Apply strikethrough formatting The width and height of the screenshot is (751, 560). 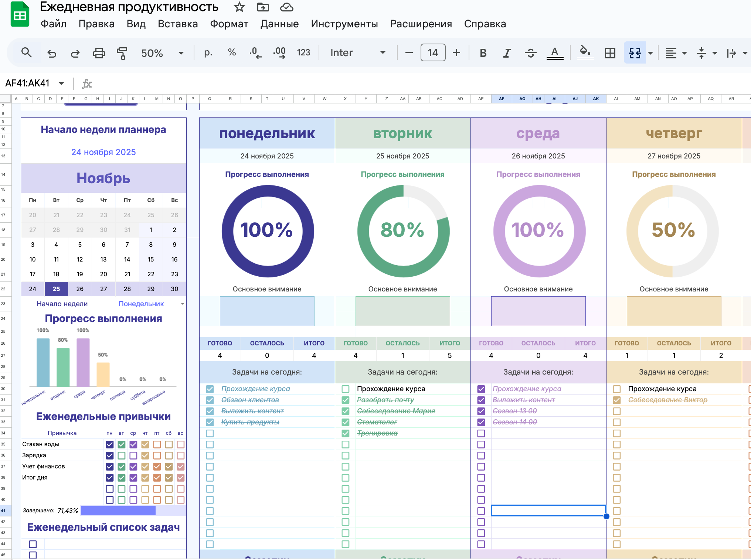tap(530, 53)
